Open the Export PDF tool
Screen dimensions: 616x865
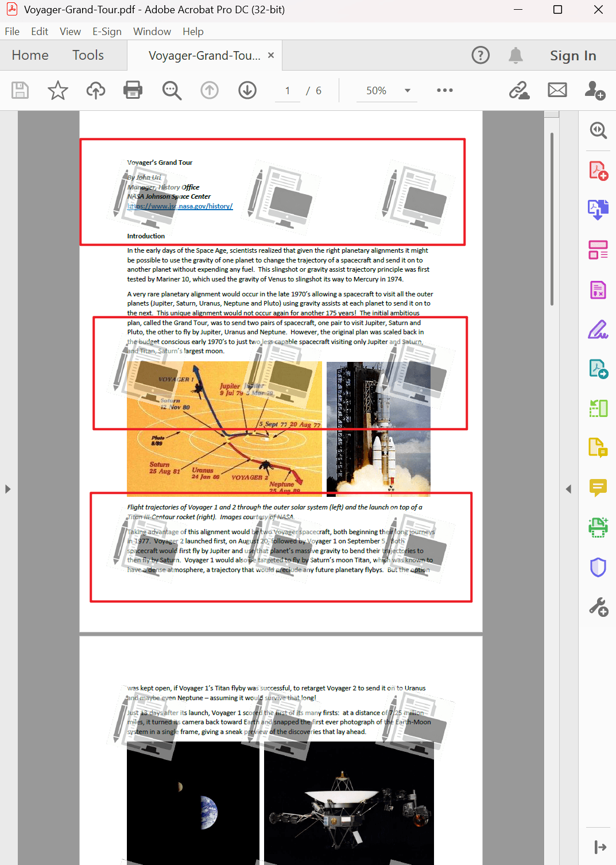[x=598, y=209]
